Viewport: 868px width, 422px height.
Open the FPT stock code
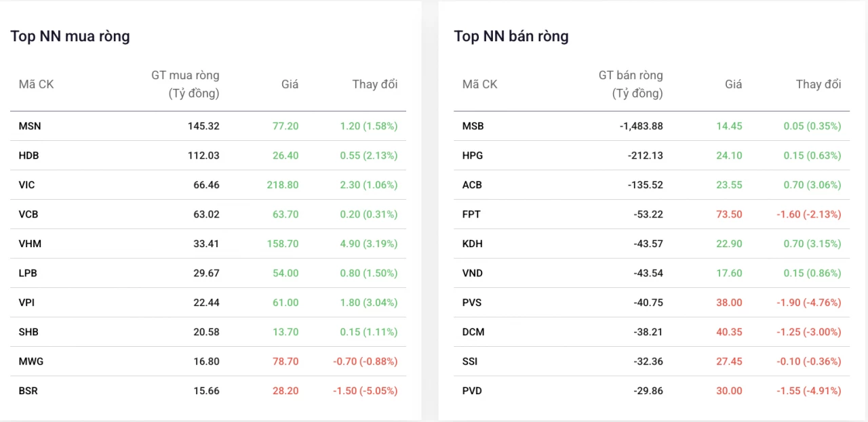click(x=471, y=215)
